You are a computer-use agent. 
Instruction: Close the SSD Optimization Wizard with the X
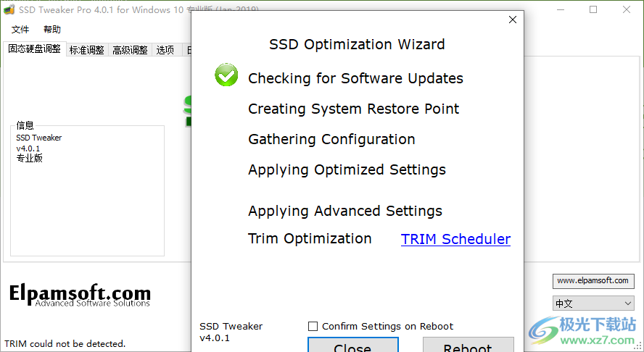click(513, 20)
